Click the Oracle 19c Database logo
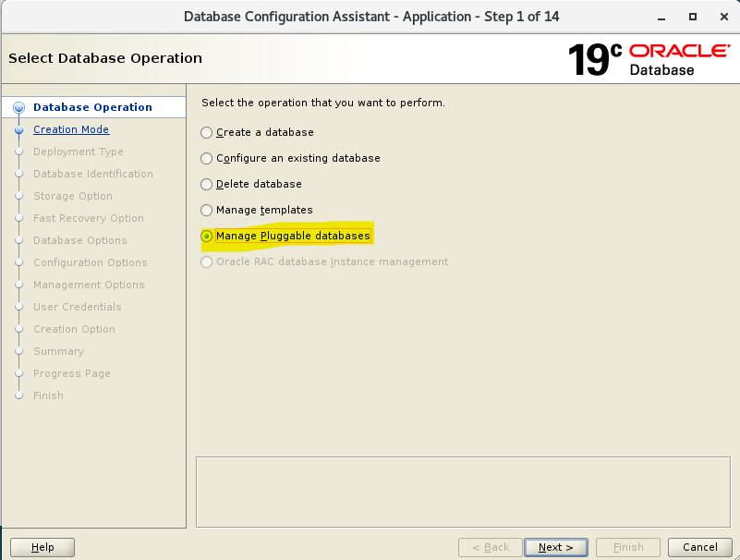The height and width of the screenshot is (560, 740). [649, 59]
